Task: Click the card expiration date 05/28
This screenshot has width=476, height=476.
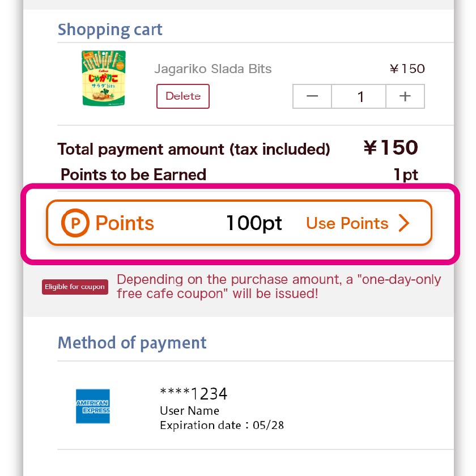Action: click(222, 425)
